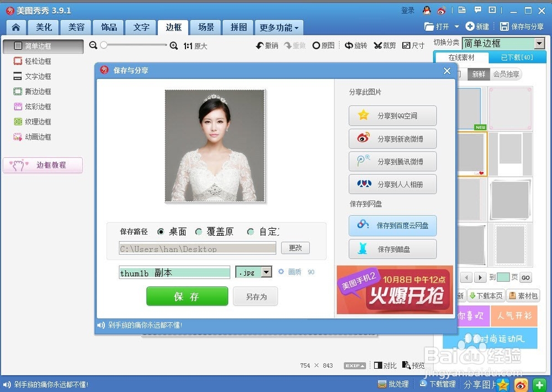Click the file name input field
This screenshot has height=392, width=552.
pyautogui.click(x=174, y=272)
